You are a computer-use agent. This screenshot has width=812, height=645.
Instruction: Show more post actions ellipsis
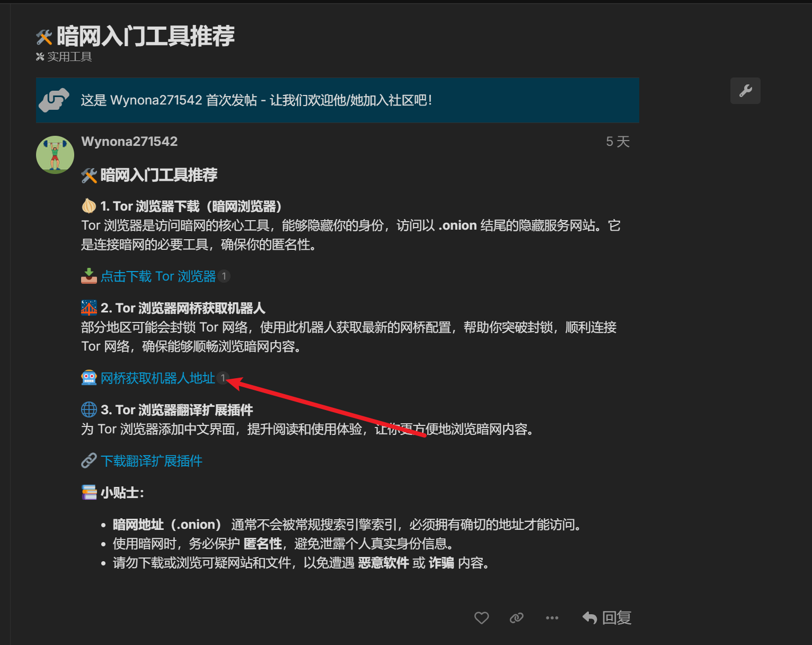click(x=552, y=618)
